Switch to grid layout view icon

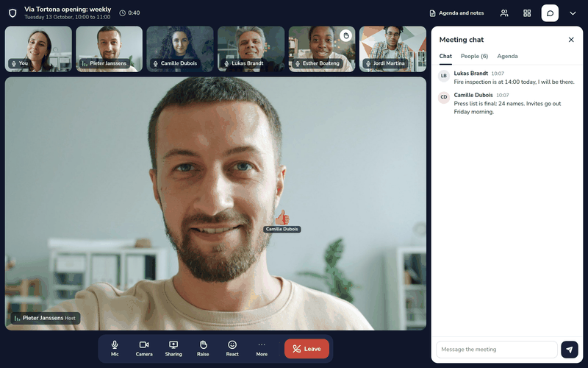(527, 13)
